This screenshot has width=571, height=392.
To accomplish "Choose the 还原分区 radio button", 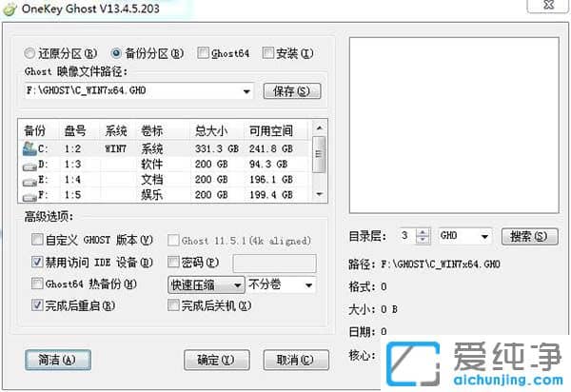I will 30,53.
